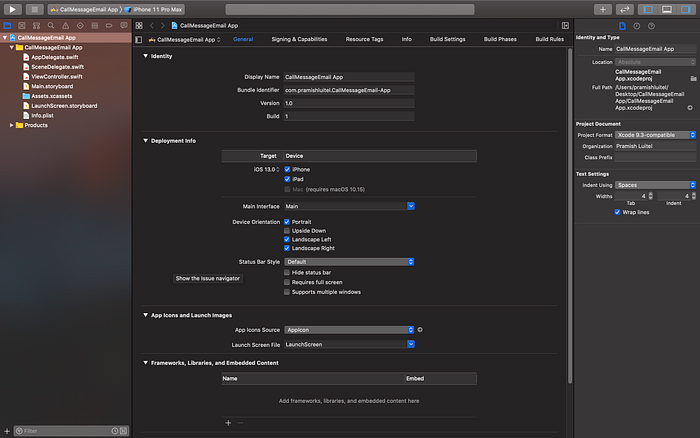
Task: Collapse the Deployment Info section
Action: (146, 141)
